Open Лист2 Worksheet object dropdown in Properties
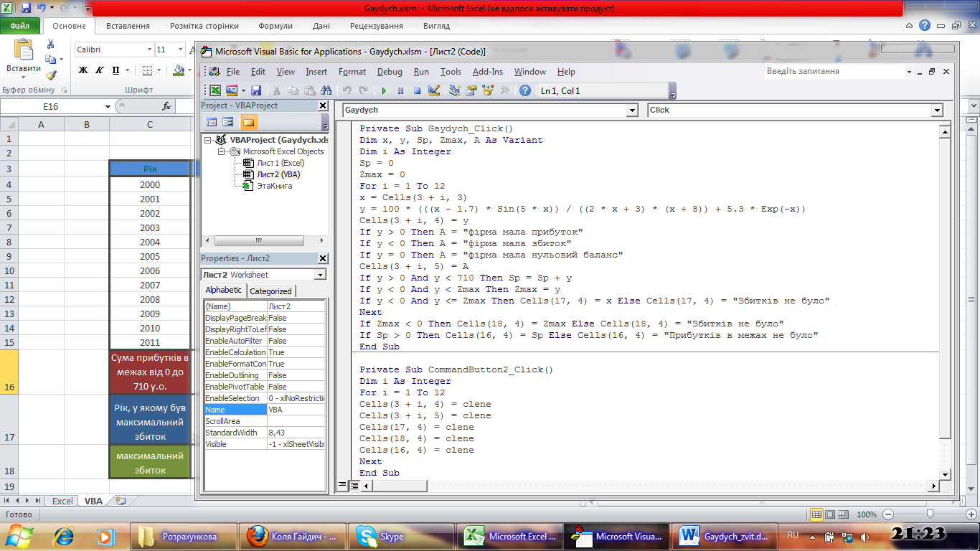 tap(320, 275)
